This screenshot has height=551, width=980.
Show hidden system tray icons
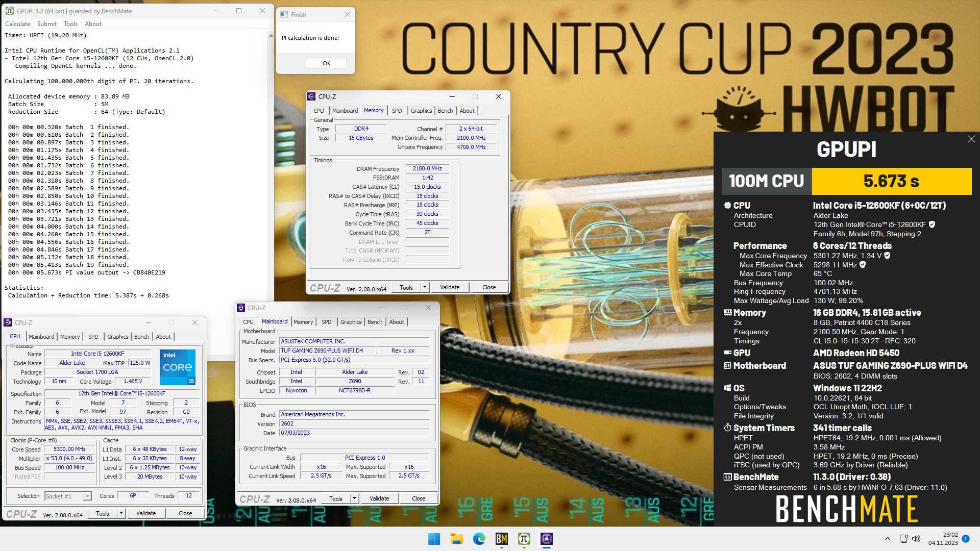click(x=887, y=539)
